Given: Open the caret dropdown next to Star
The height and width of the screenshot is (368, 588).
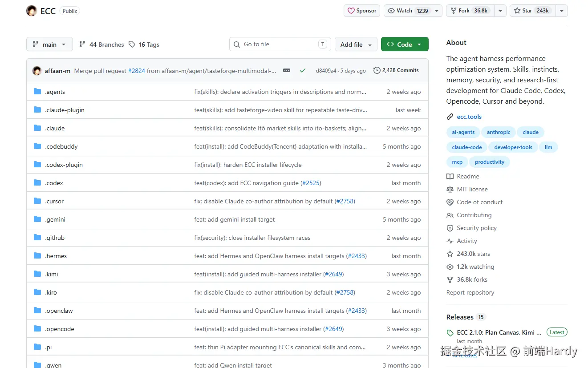Looking at the screenshot, I should pos(562,11).
